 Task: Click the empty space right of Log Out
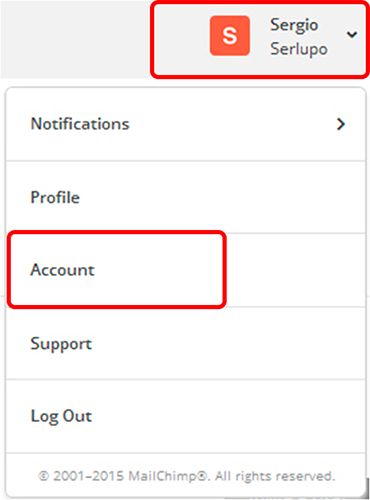point(228,416)
